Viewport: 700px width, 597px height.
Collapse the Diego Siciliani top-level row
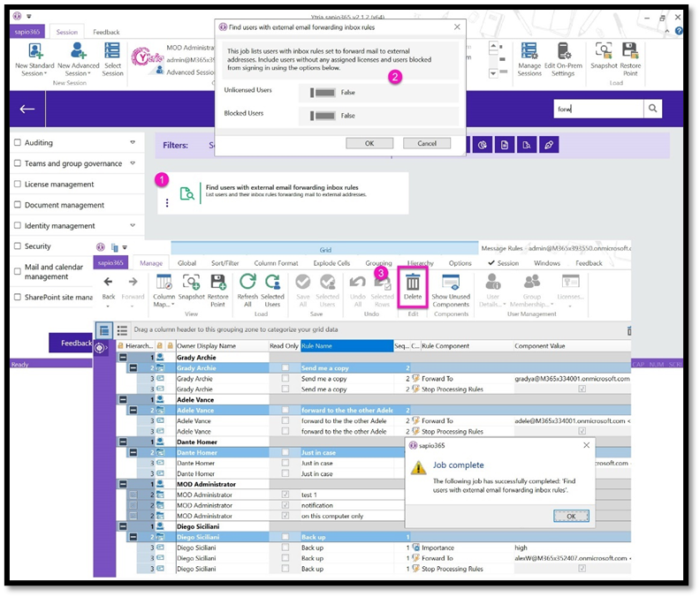122,526
